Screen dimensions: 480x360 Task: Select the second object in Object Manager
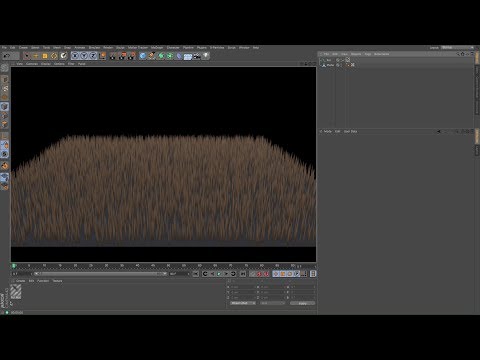(330, 65)
